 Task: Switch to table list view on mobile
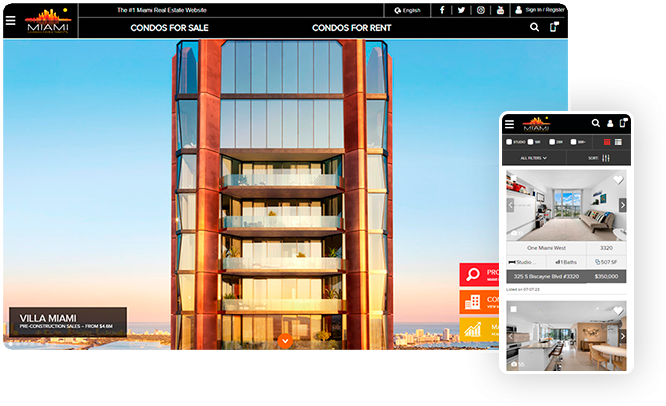click(618, 142)
